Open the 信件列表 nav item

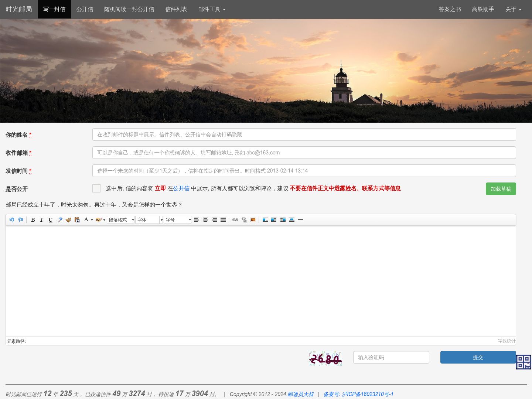click(x=176, y=9)
